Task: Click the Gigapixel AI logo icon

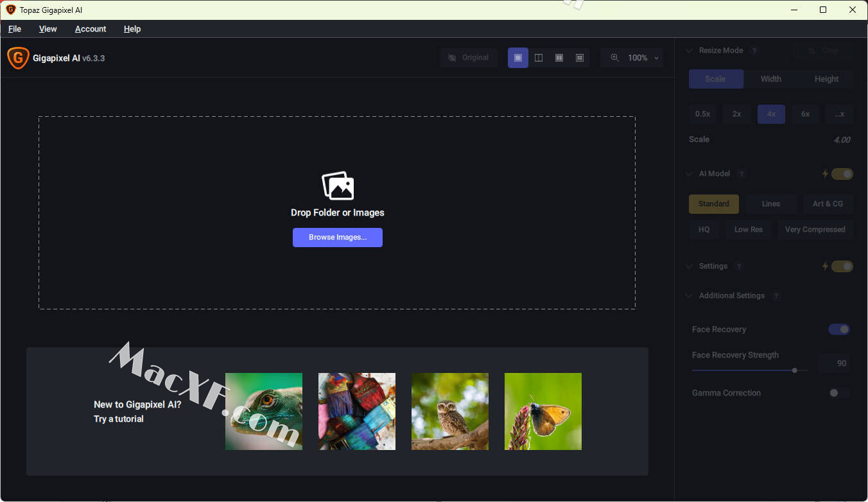Action: [x=18, y=58]
